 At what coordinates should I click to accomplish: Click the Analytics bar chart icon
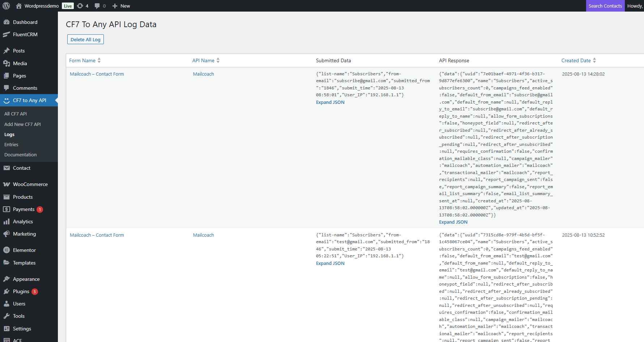(7, 221)
